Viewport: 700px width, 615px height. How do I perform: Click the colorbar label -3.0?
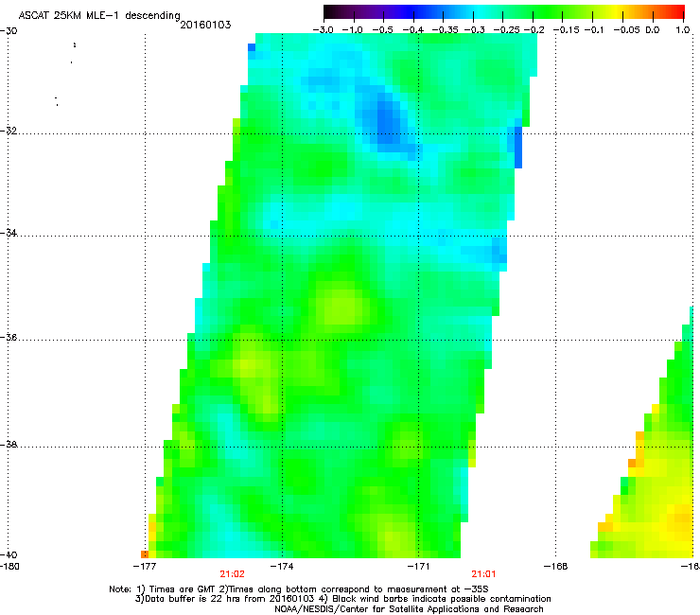click(x=323, y=30)
